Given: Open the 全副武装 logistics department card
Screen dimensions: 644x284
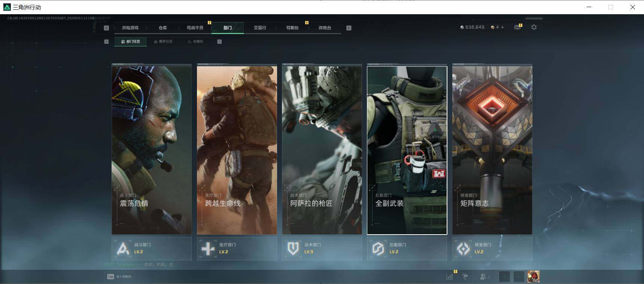Looking at the screenshot, I should pyautogui.click(x=407, y=150).
